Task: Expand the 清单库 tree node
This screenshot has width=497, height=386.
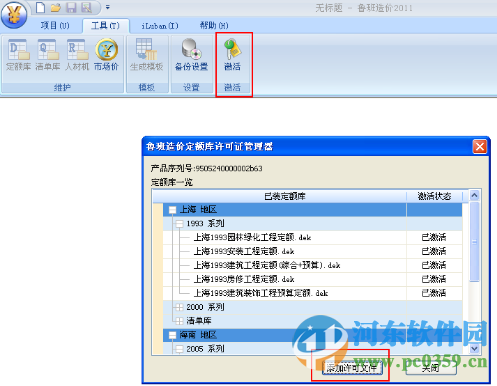Action: (x=179, y=321)
